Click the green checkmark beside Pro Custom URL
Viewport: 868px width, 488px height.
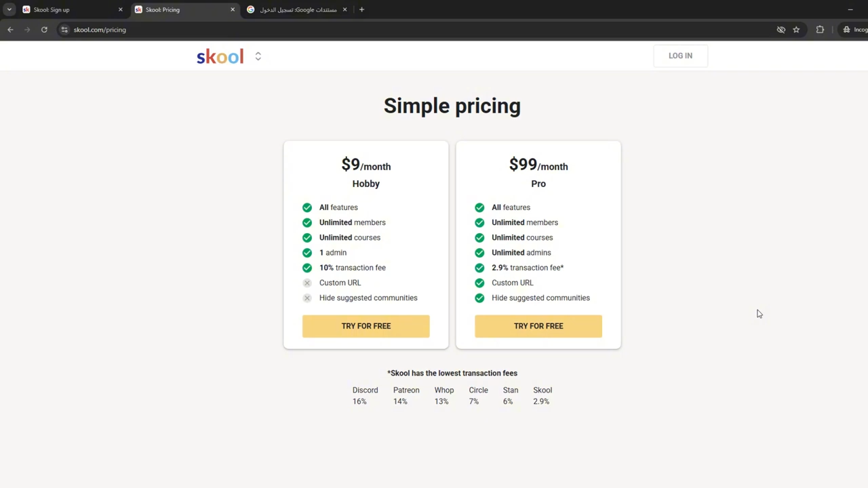pos(479,283)
